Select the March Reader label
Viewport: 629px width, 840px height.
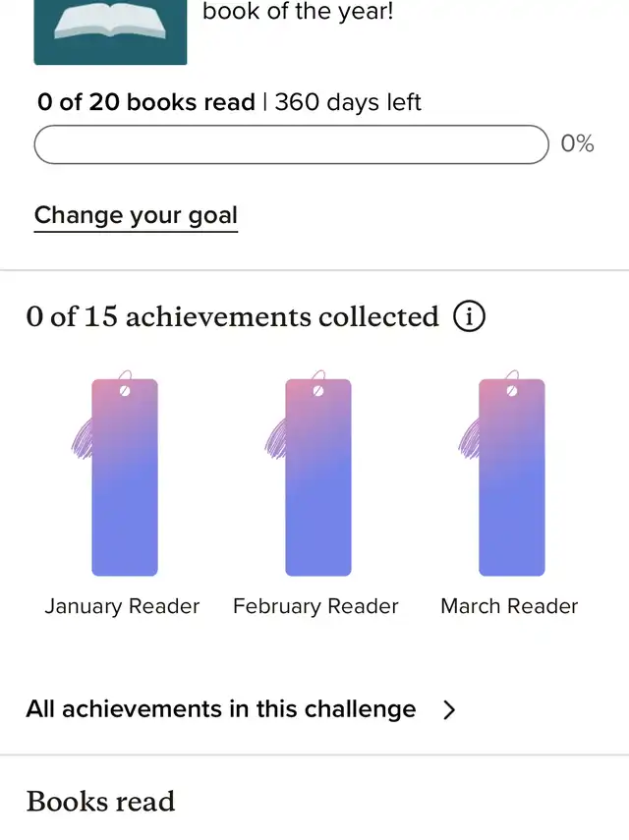[509, 606]
